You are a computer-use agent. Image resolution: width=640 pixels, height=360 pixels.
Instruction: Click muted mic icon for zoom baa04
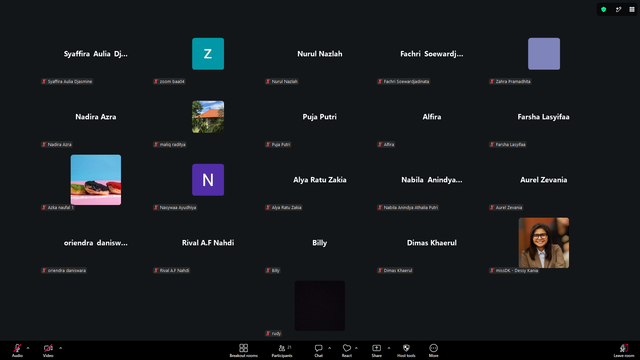click(156, 82)
